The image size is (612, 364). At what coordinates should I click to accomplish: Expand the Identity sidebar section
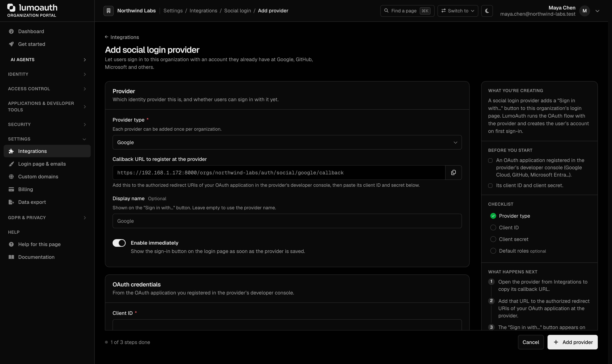point(47,74)
